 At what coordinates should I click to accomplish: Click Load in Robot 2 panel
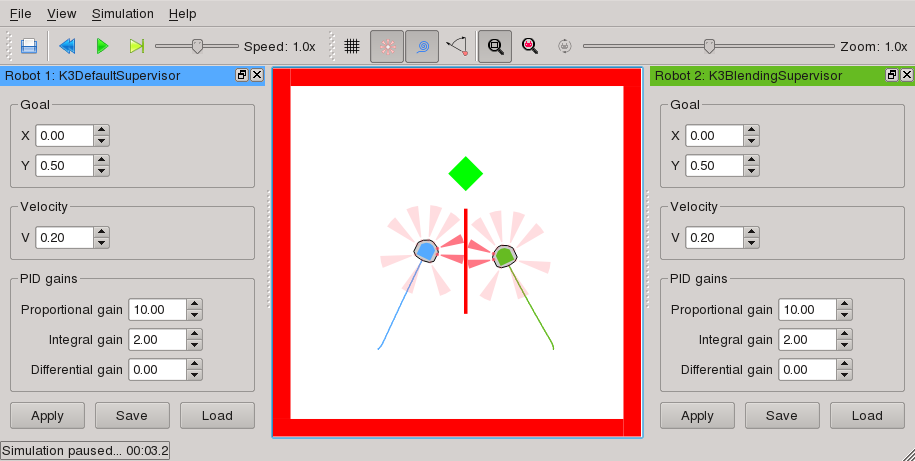coord(867,416)
